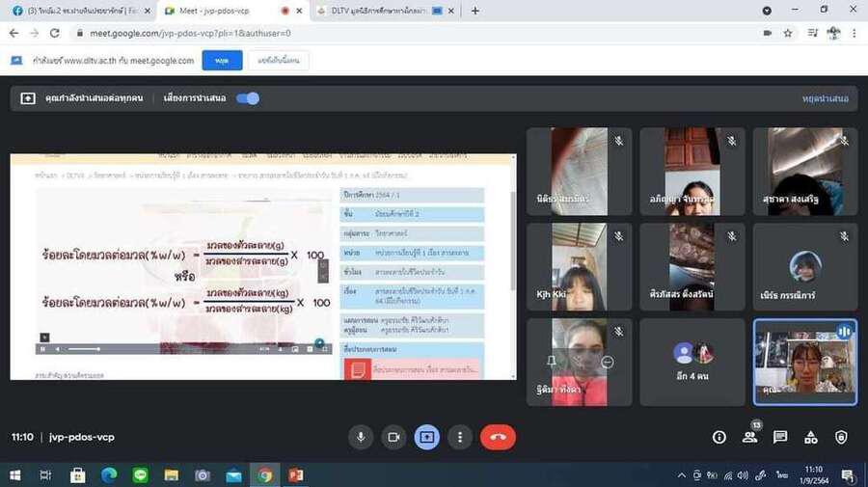Open more options three-dot menu
This screenshot has height=487, width=868.
coord(459,437)
